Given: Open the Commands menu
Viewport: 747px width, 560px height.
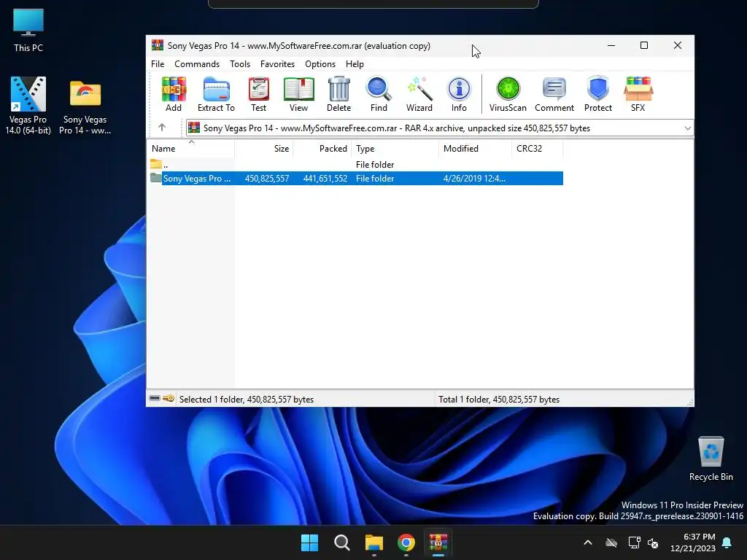Looking at the screenshot, I should coord(197,64).
